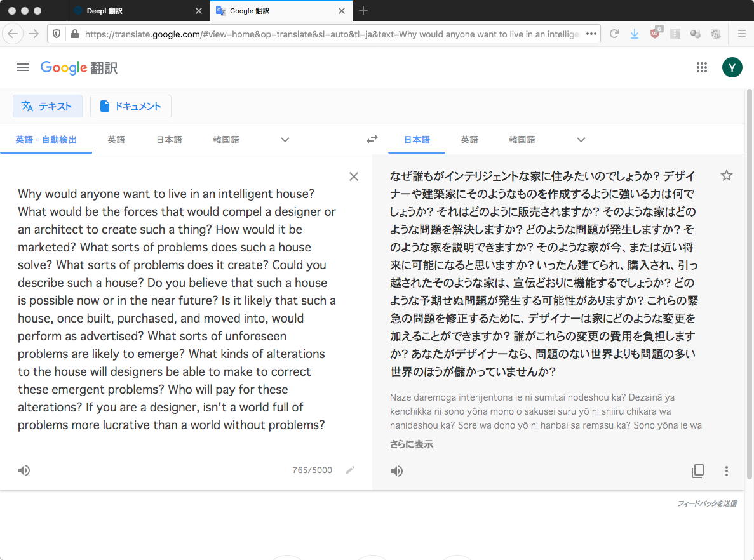Swap source and target languages
The image size is (754, 560).
click(372, 140)
